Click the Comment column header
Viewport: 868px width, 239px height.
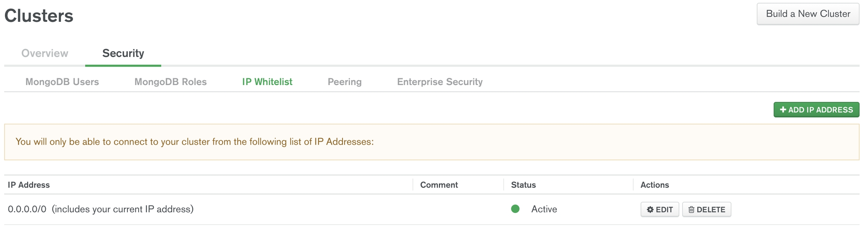point(439,185)
